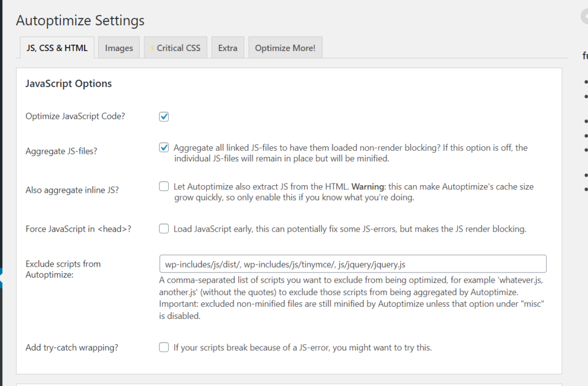Switch to the Images tab
588x386 pixels.
(x=119, y=48)
